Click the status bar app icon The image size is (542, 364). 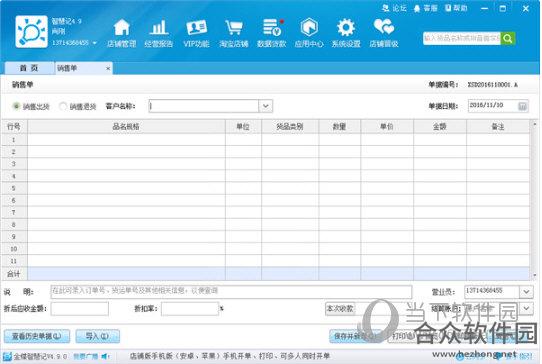pos(7,356)
